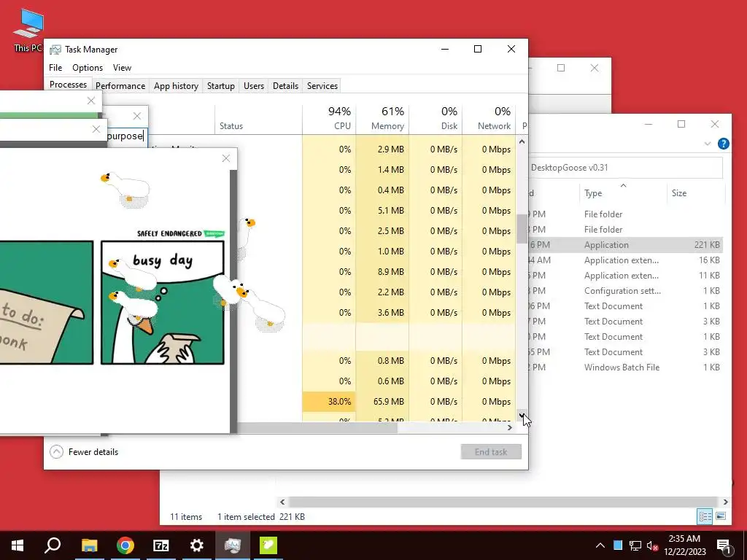
Task: Open the This PC desktop icon
Action: click(28, 29)
